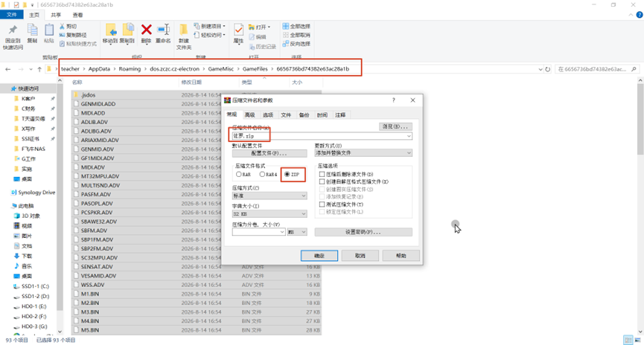The image size is (644, 345).
Task: Click the refresh icon beside address bar
Action: (x=547, y=69)
